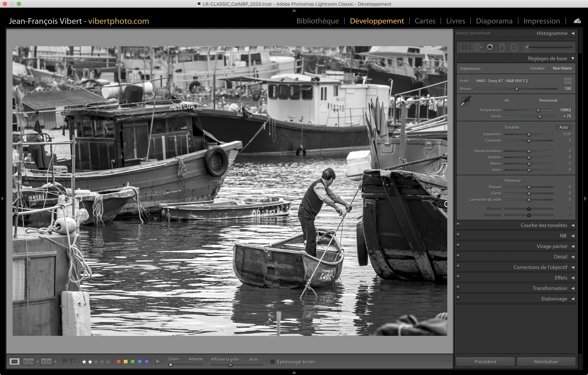The image size is (588, 375).
Task: Switch to the Bibliothèque module
Action: (x=317, y=21)
